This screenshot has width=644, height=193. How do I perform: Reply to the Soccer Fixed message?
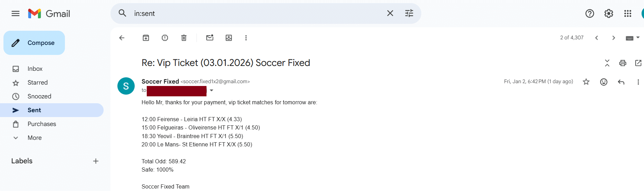[x=621, y=82]
